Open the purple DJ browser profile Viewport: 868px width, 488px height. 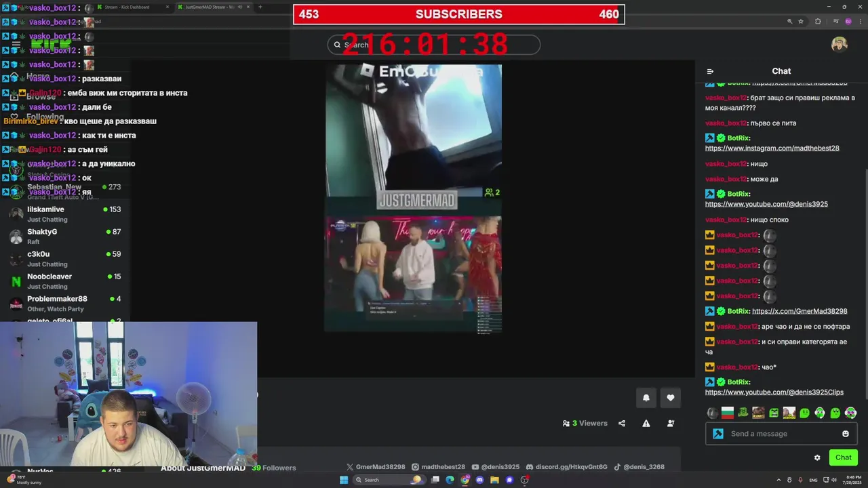pyautogui.click(x=848, y=22)
